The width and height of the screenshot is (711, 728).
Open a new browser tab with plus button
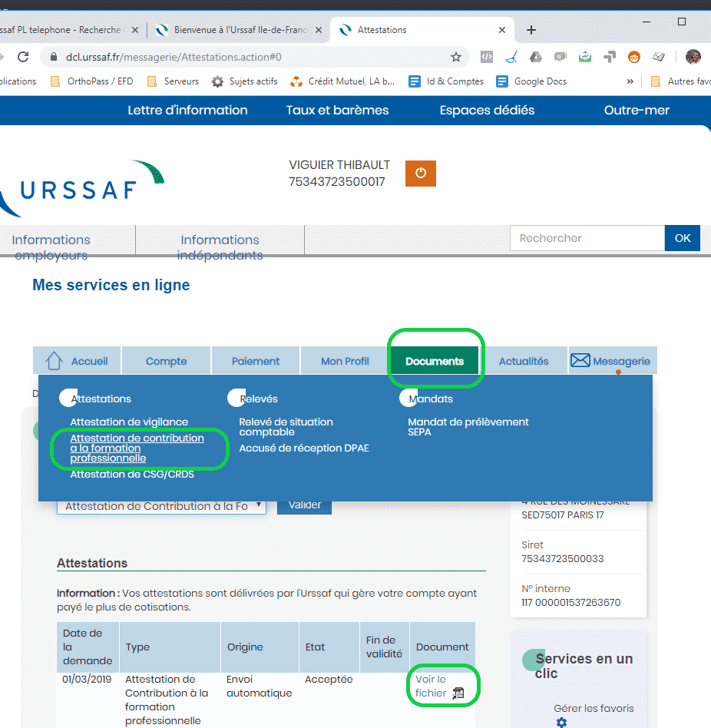pos(531,30)
